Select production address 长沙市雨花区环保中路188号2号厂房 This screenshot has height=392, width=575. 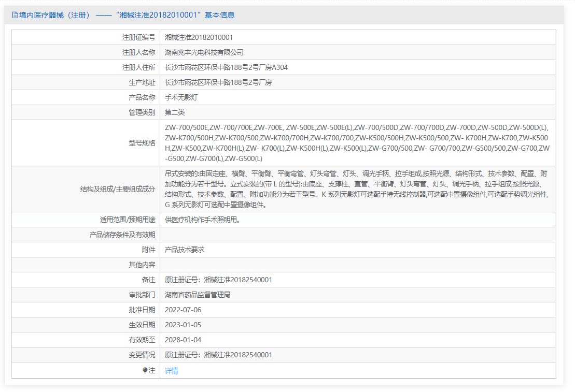coord(218,82)
